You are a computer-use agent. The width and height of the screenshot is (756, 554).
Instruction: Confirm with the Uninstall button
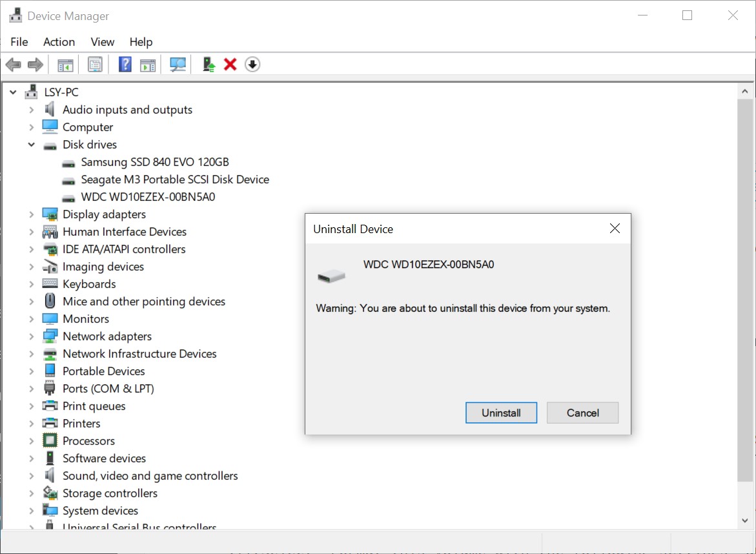click(501, 413)
